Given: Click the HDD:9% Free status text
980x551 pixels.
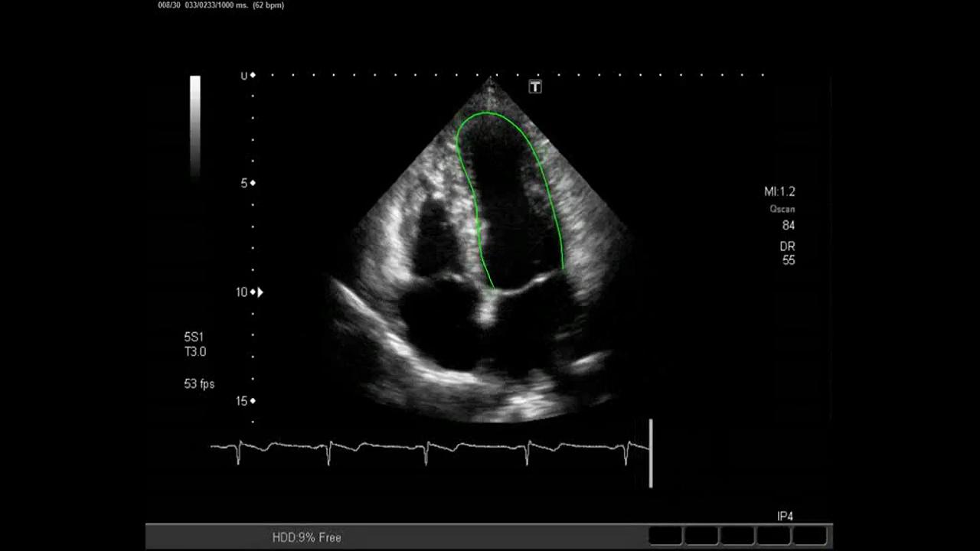Looking at the screenshot, I should pyautogui.click(x=306, y=537).
